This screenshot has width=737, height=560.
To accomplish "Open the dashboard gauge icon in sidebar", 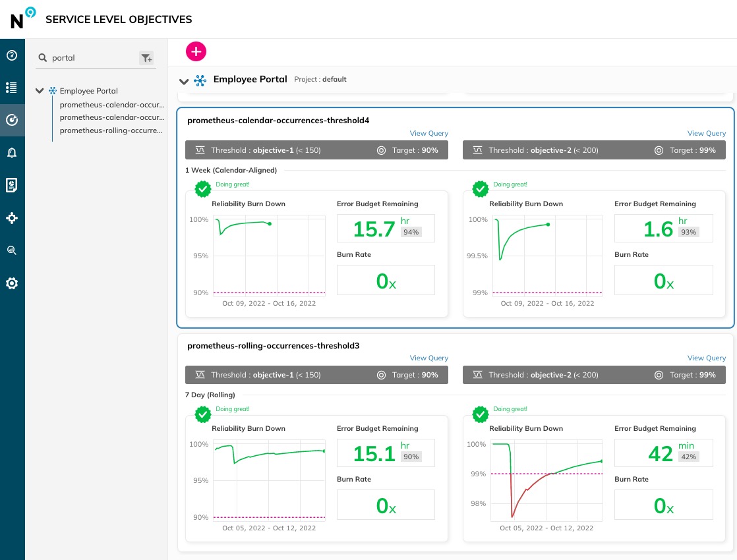I will coord(12,55).
